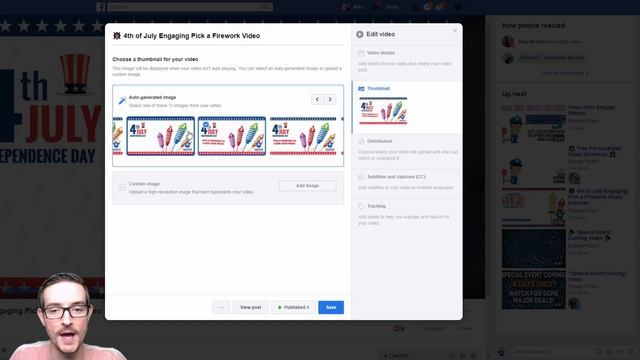Close the Edit video dialog

(x=456, y=31)
